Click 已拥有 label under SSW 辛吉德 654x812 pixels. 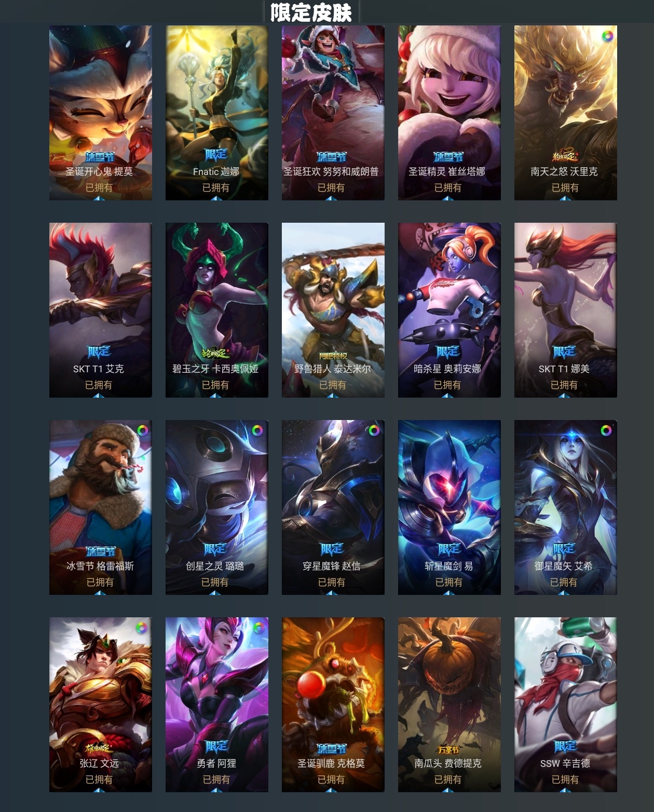pyautogui.click(x=565, y=779)
